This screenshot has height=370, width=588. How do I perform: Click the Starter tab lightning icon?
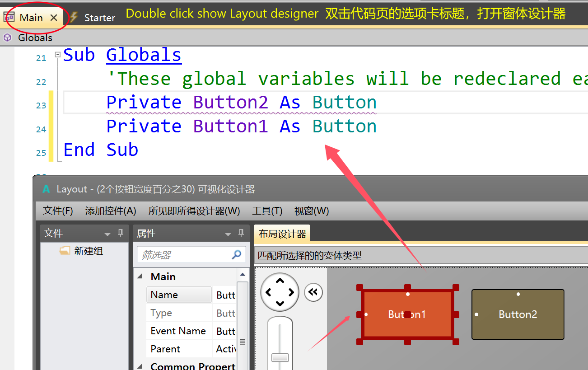[x=74, y=18]
